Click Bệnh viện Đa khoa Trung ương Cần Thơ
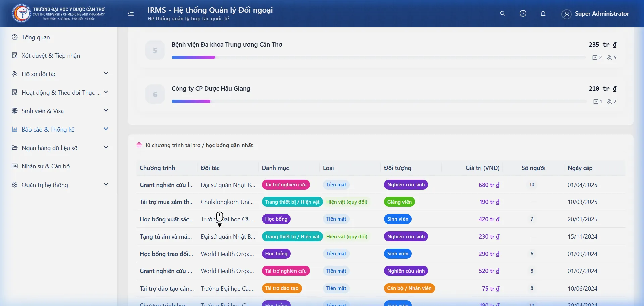Screen dimensions: 644x306 pyautogui.click(x=227, y=45)
